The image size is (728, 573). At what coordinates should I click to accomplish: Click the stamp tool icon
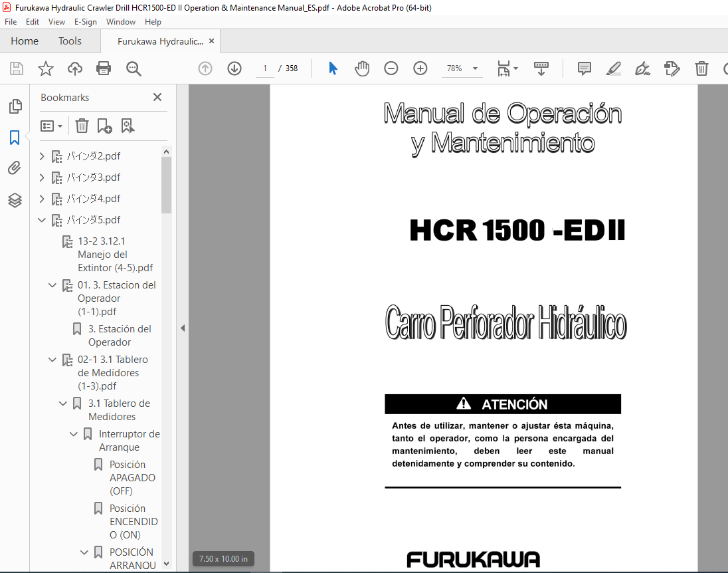672,68
